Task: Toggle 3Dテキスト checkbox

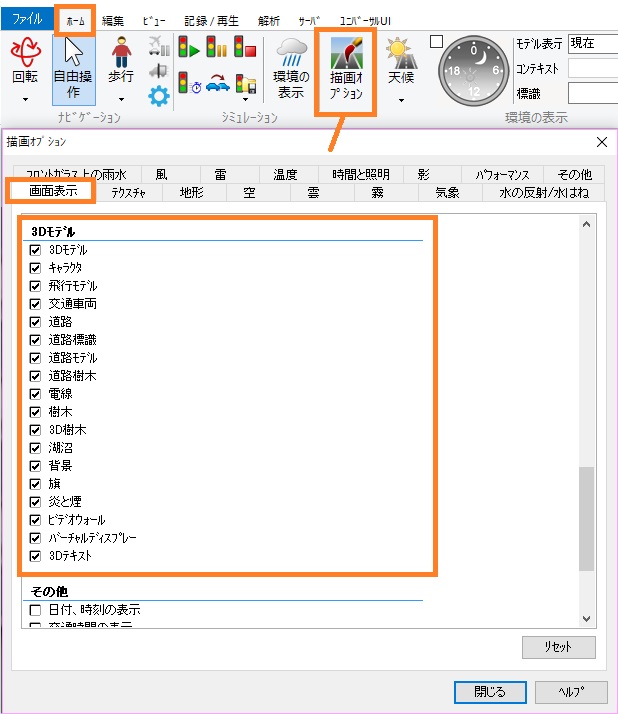Action: coord(35,556)
